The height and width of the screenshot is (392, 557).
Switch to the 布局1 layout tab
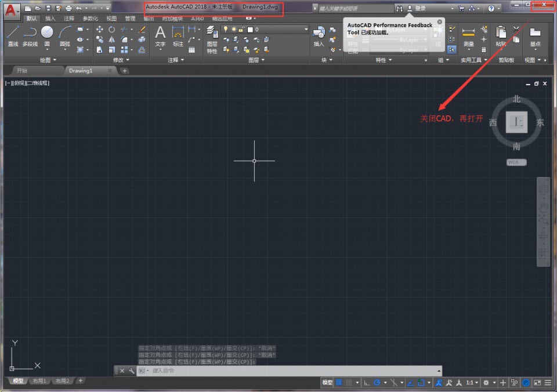click(x=39, y=381)
